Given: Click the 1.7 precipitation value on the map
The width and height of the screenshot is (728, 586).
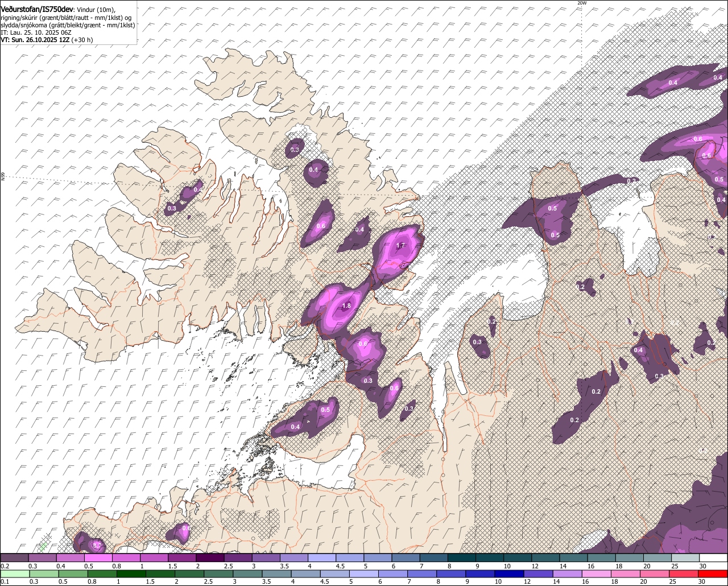Looking at the screenshot, I should pyautogui.click(x=400, y=246).
